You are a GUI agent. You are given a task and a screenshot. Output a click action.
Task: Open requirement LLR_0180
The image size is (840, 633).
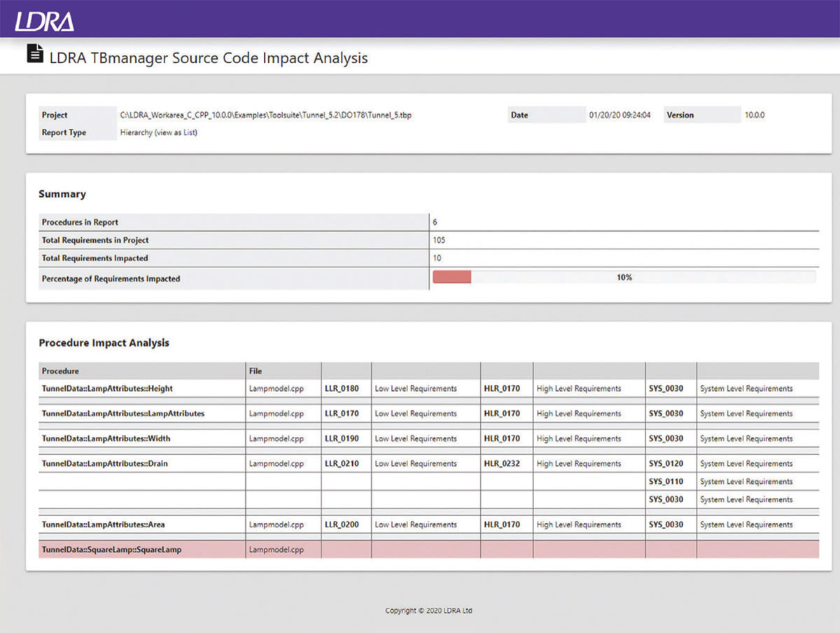[x=342, y=389]
